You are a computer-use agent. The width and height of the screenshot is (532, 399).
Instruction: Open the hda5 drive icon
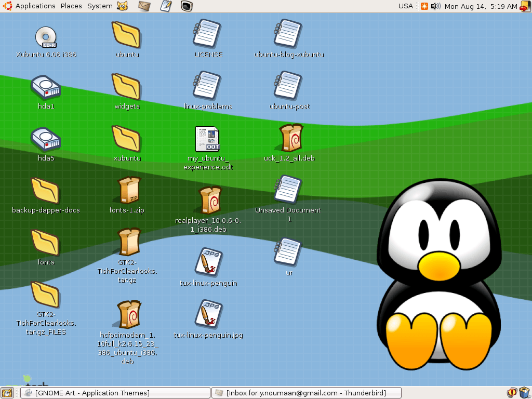(46, 138)
